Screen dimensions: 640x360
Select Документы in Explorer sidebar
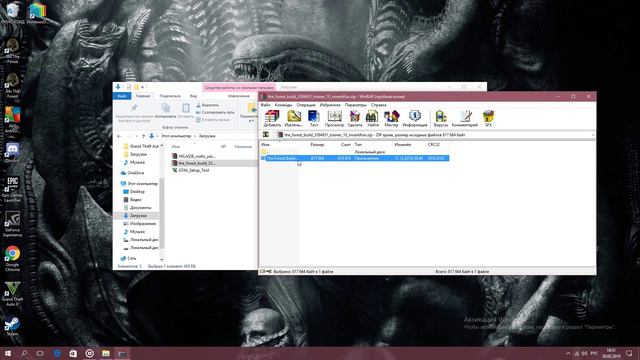click(137, 208)
